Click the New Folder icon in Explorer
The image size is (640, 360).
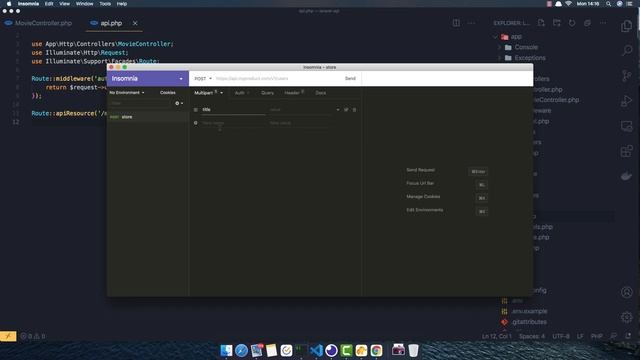pos(557,23)
